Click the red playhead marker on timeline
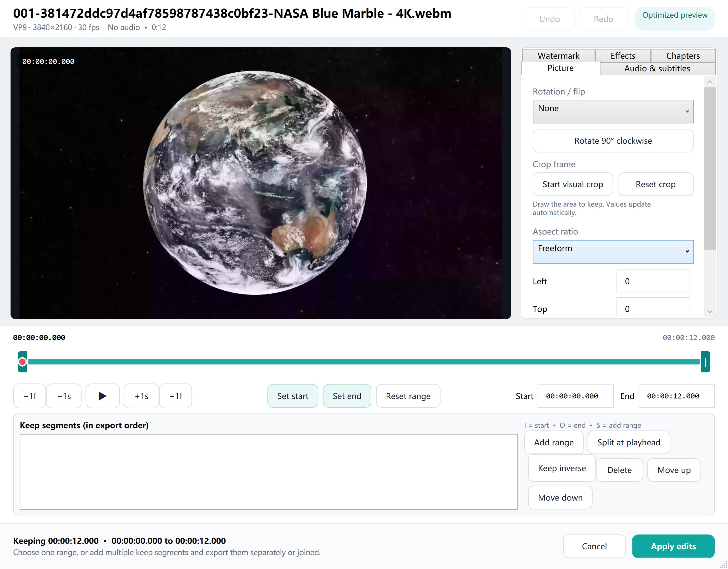This screenshot has width=728, height=569. tap(22, 362)
